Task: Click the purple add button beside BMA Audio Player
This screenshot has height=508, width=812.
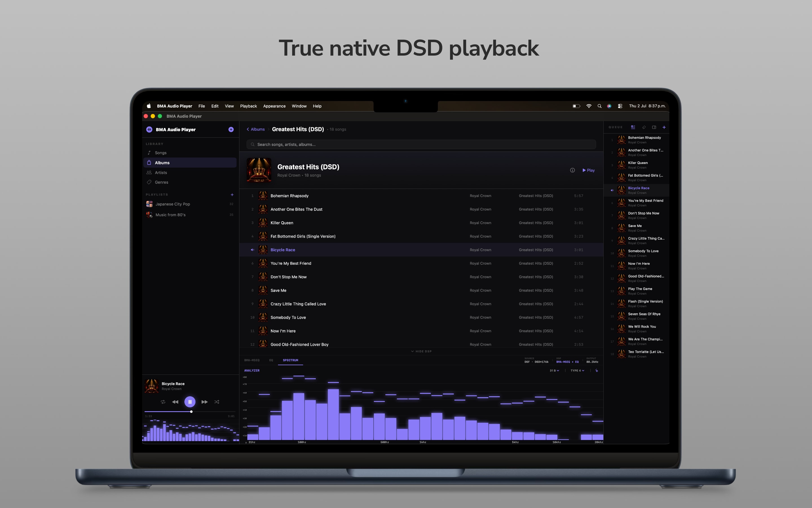Action: pyautogui.click(x=231, y=129)
